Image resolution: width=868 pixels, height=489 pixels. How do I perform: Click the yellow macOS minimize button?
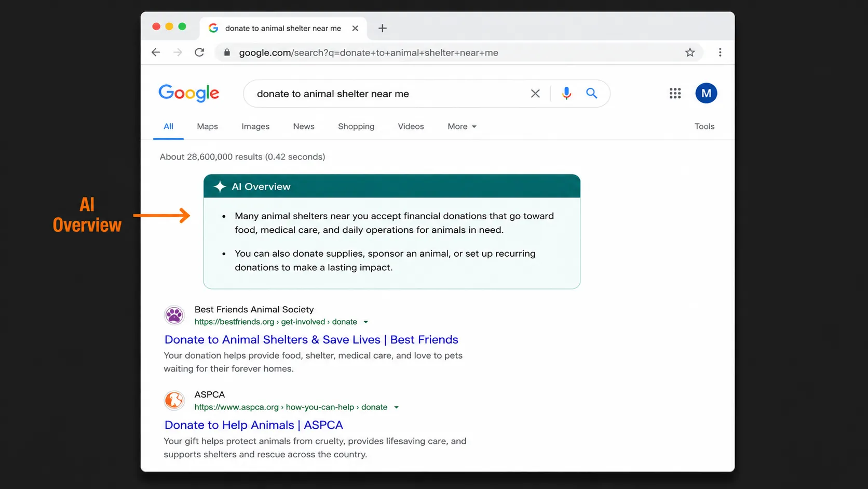coord(169,27)
